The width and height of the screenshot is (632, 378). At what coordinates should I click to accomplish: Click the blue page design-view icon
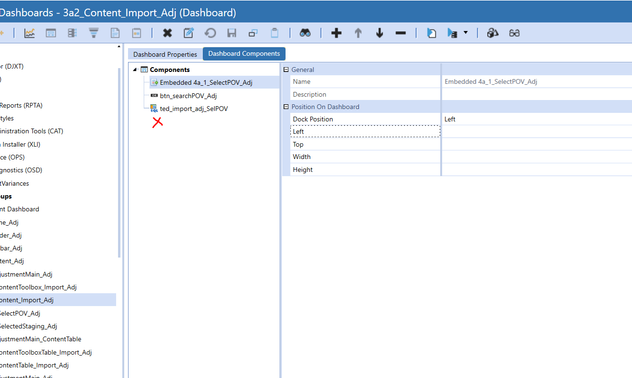pyautogui.click(x=431, y=33)
